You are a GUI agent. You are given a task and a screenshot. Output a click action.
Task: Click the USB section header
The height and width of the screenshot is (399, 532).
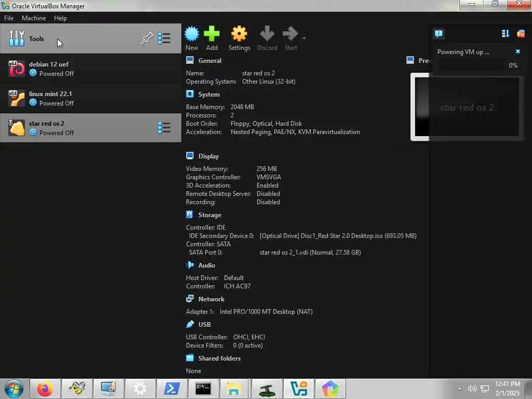click(x=205, y=325)
